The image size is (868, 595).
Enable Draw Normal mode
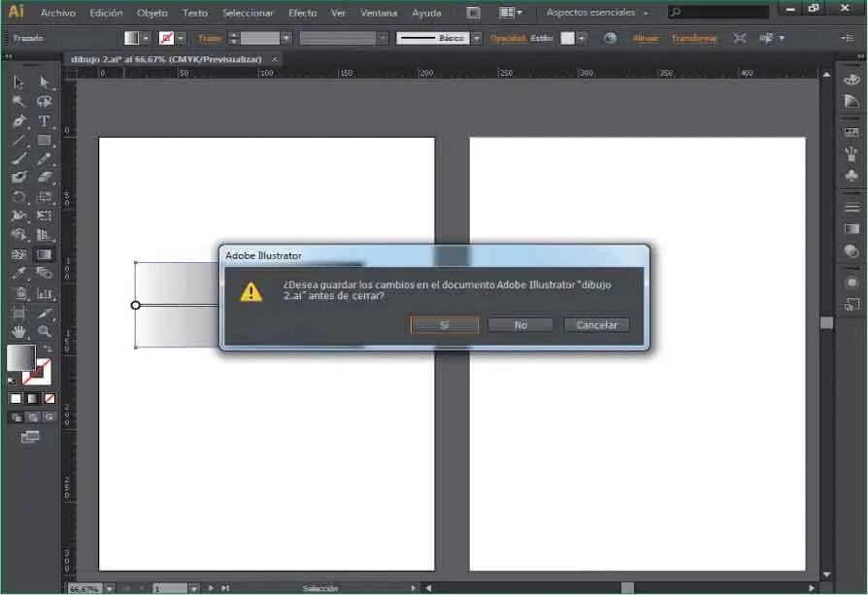17,417
